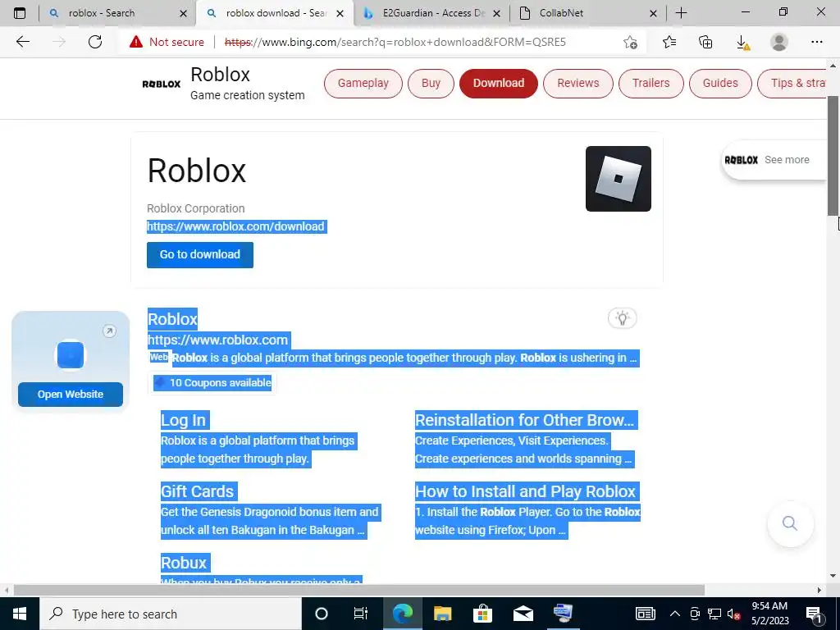Open How to Install and Play Roblox link
Viewport: 840px width, 630px height.
point(525,491)
